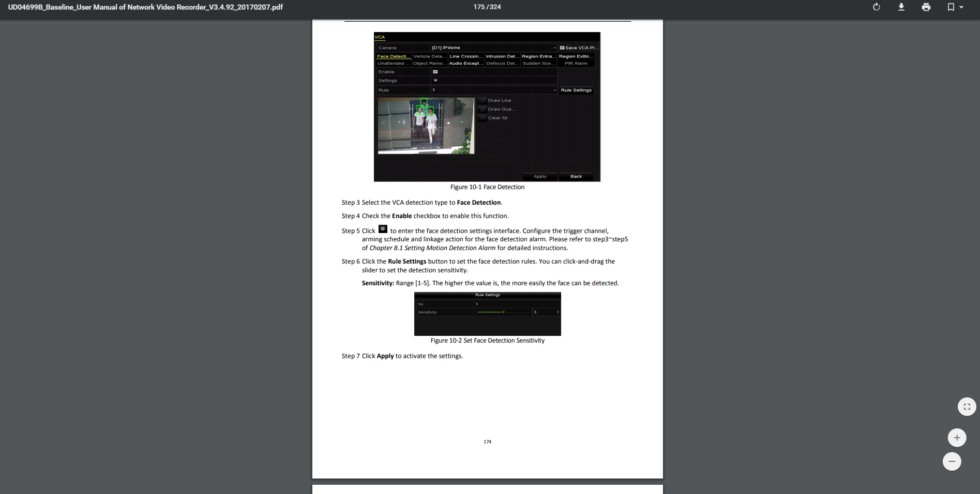Screen dimensions: 980x494
Task: Zoom in with the plus button
Action: 956,438
